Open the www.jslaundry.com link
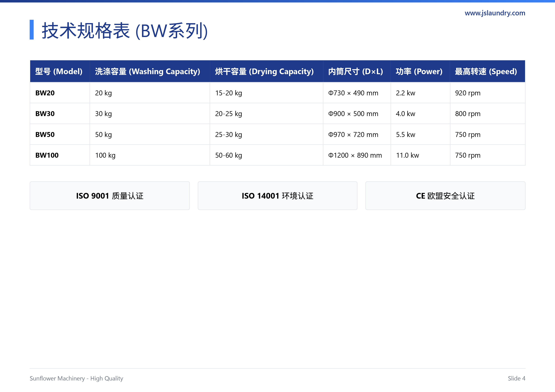Image resolution: width=555 pixels, height=392 pixels. point(495,13)
